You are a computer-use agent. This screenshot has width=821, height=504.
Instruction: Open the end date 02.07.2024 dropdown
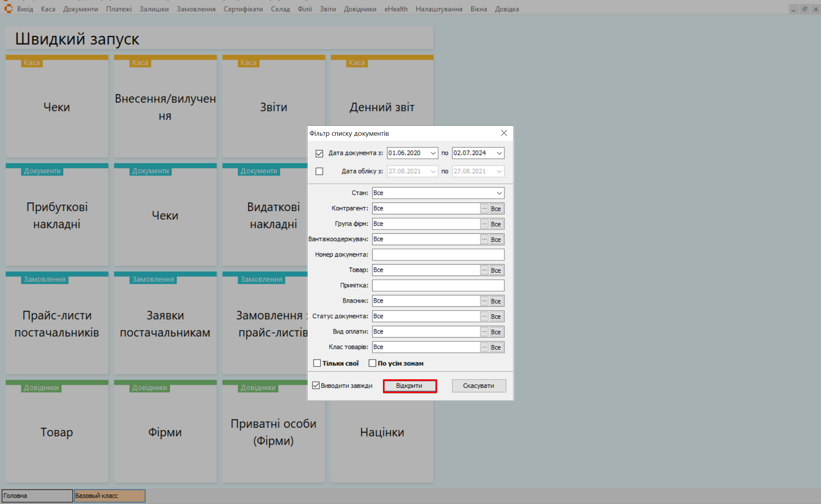point(499,153)
